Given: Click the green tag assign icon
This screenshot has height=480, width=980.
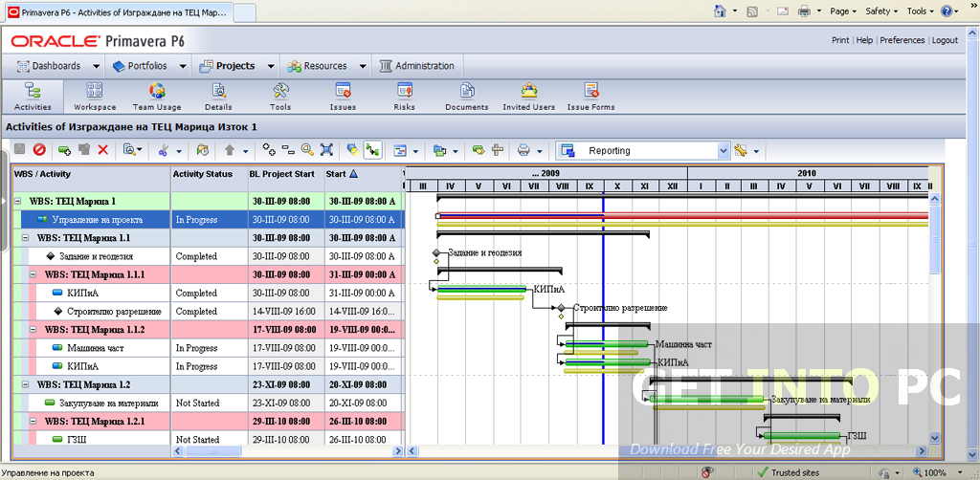Looking at the screenshot, I should coord(479,150).
